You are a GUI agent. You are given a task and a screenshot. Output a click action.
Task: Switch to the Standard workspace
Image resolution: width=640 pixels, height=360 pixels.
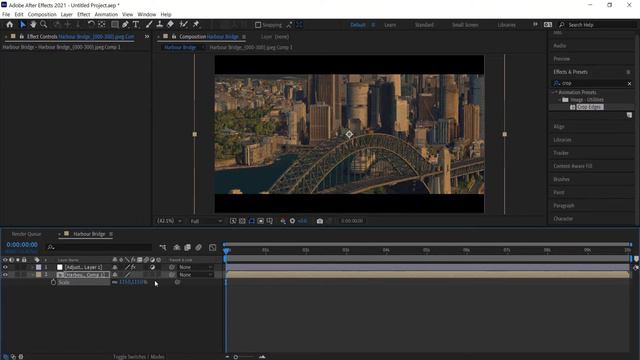[x=424, y=25]
